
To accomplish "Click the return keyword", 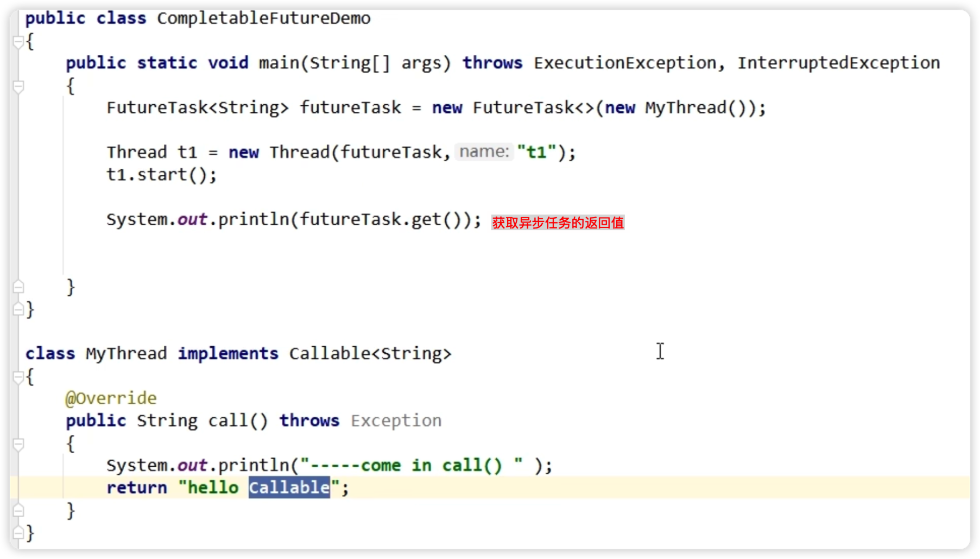I will click(x=137, y=487).
